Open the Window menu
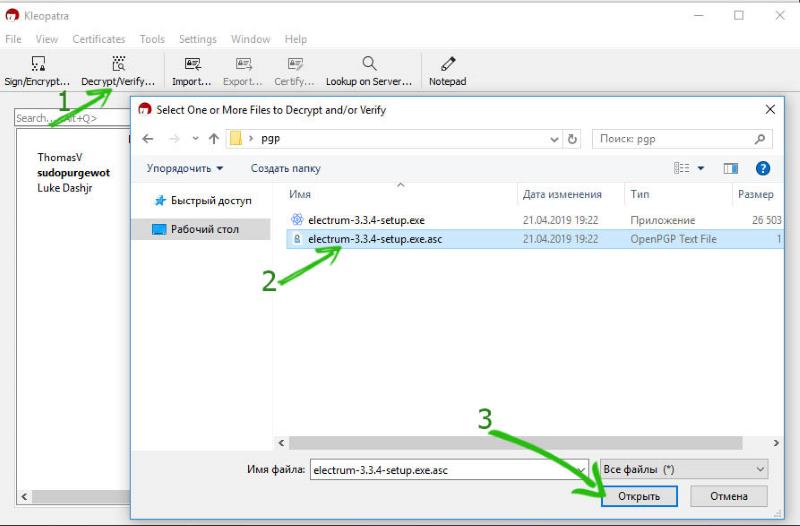This screenshot has height=526, width=800. tap(251, 39)
